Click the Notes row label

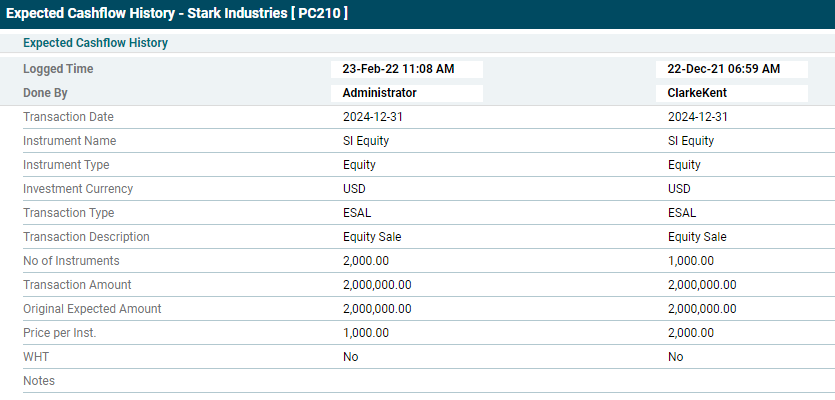pyautogui.click(x=39, y=381)
